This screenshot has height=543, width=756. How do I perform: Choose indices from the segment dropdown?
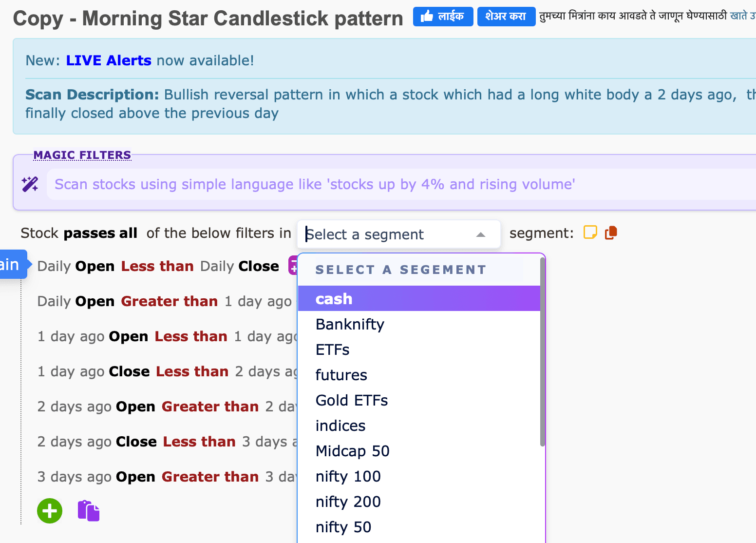coord(340,425)
